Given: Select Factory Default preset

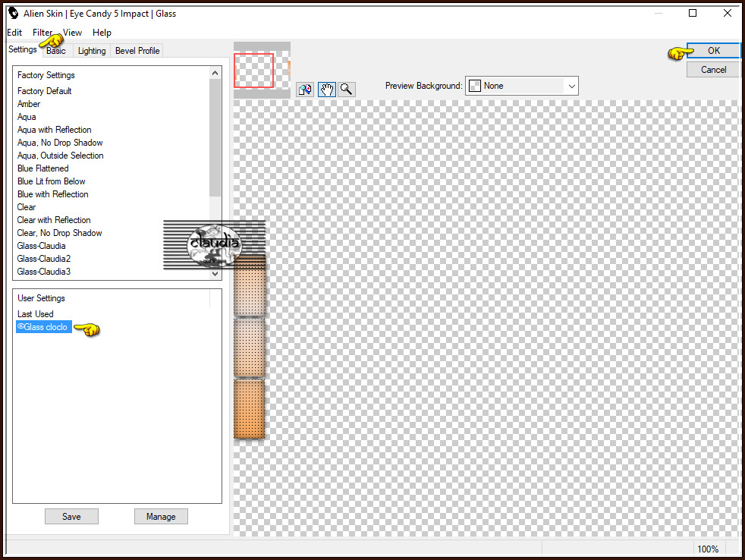Looking at the screenshot, I should [x=44, y=91].
